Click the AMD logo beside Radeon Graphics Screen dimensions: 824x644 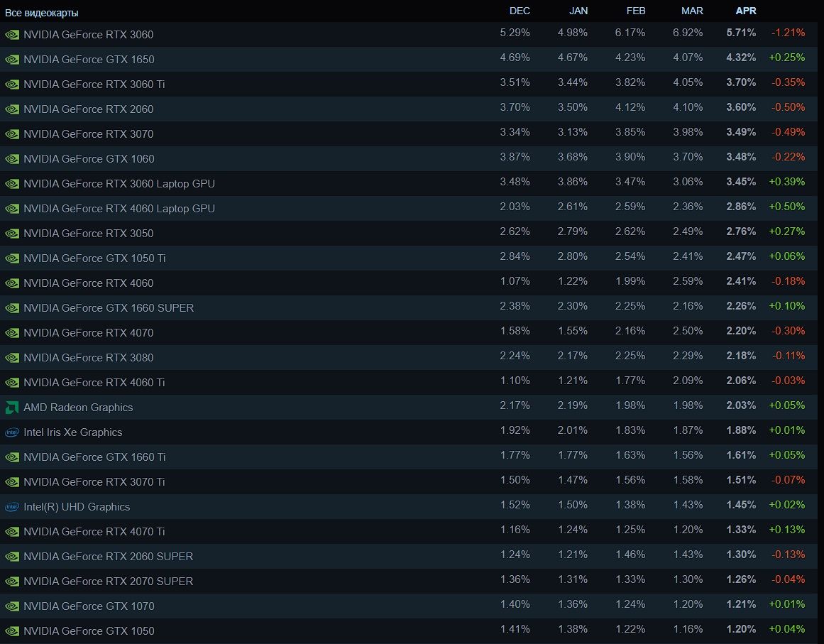tap(12, 408)
